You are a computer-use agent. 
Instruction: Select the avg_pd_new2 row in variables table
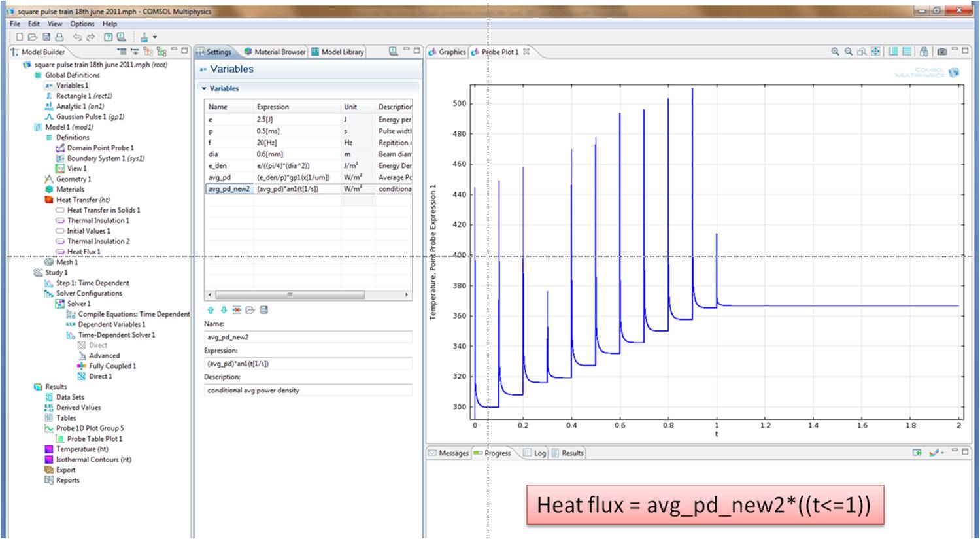point(229,189)
